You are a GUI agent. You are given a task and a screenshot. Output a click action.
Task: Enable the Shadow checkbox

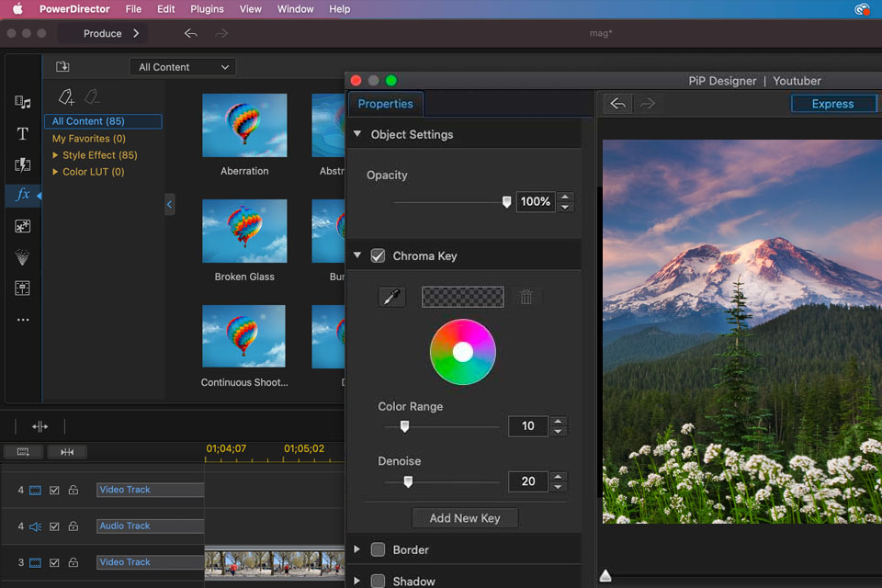click(378, 581)
